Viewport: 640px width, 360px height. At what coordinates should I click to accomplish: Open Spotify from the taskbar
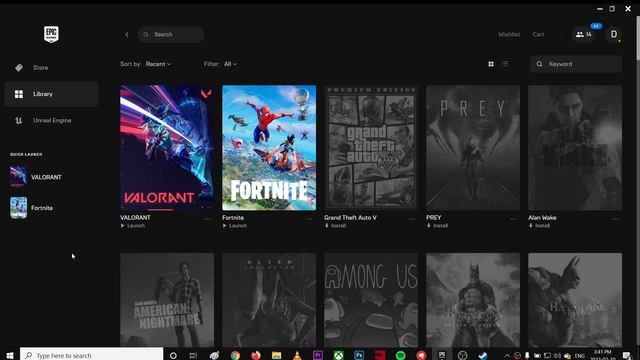tap(400, 356)
